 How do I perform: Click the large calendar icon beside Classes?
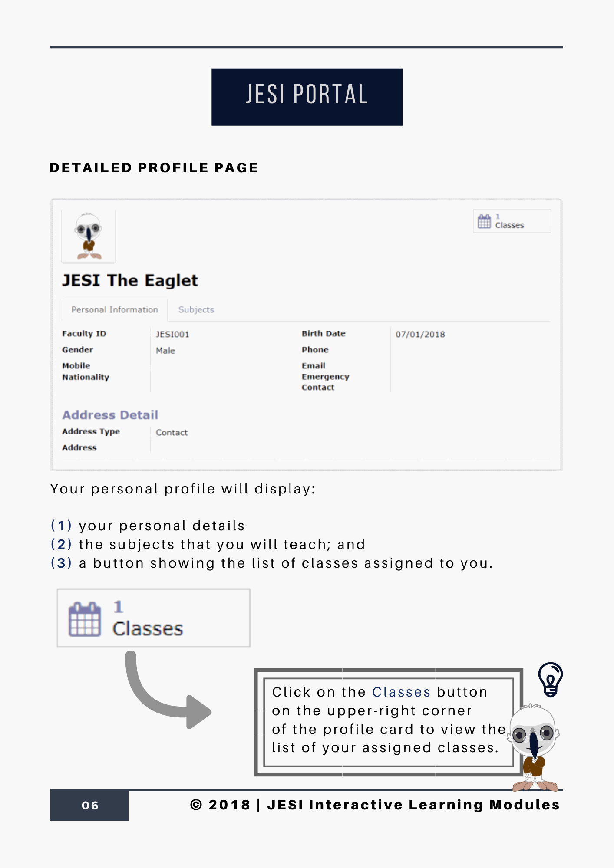point(85,619)
